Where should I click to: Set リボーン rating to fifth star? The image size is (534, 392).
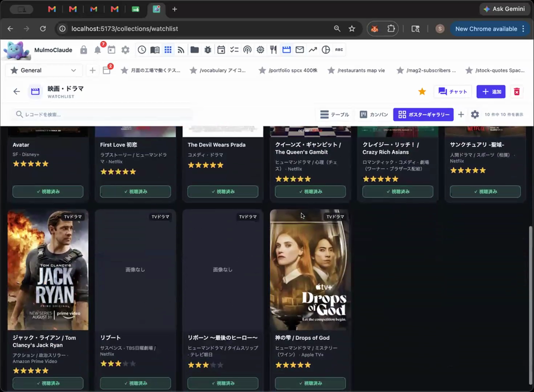(x=220, y=365)
